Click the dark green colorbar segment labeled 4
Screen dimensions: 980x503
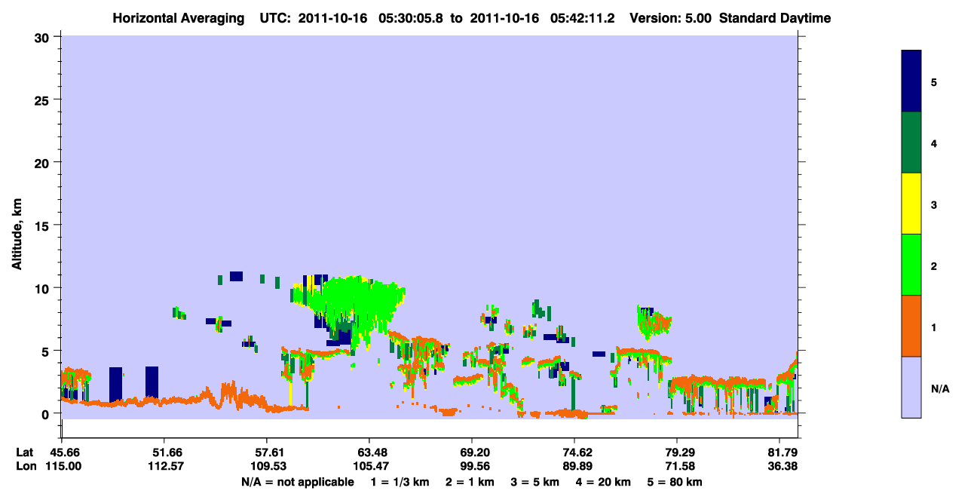point(911,143)
